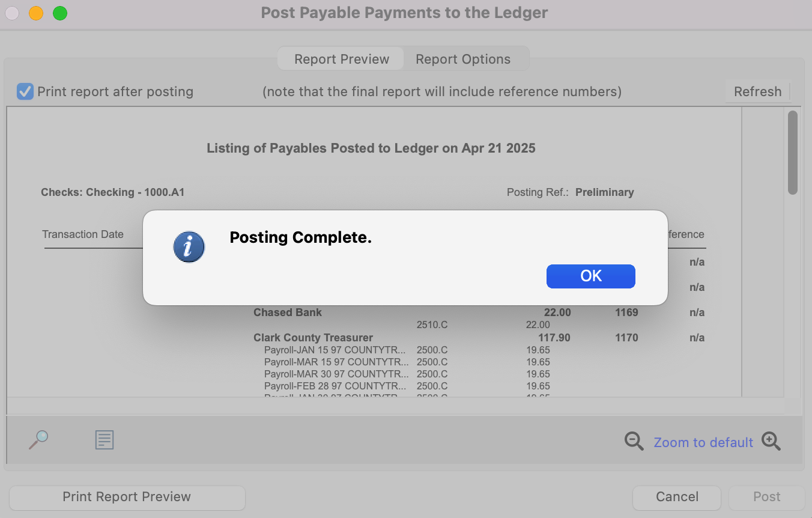Click the green full-screen window button
This screenshot has height=518, width=812.
(60, 13)
